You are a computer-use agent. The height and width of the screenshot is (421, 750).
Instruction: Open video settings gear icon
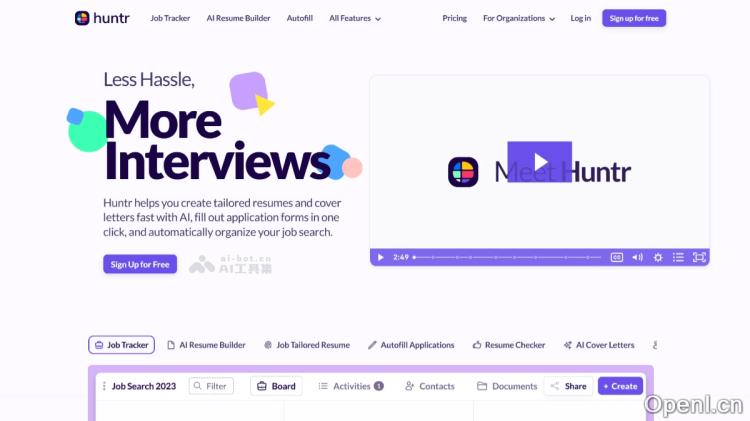(658, 257)
